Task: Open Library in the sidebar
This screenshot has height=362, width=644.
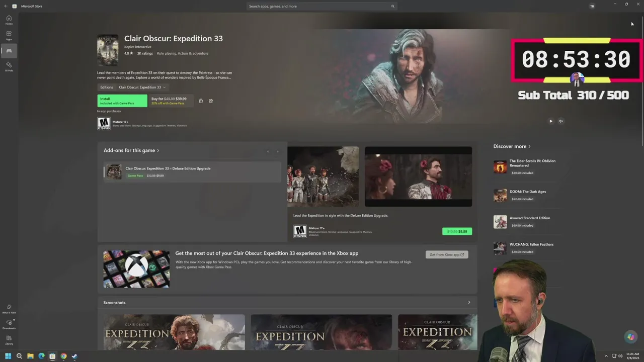Action: click(9, 340)
